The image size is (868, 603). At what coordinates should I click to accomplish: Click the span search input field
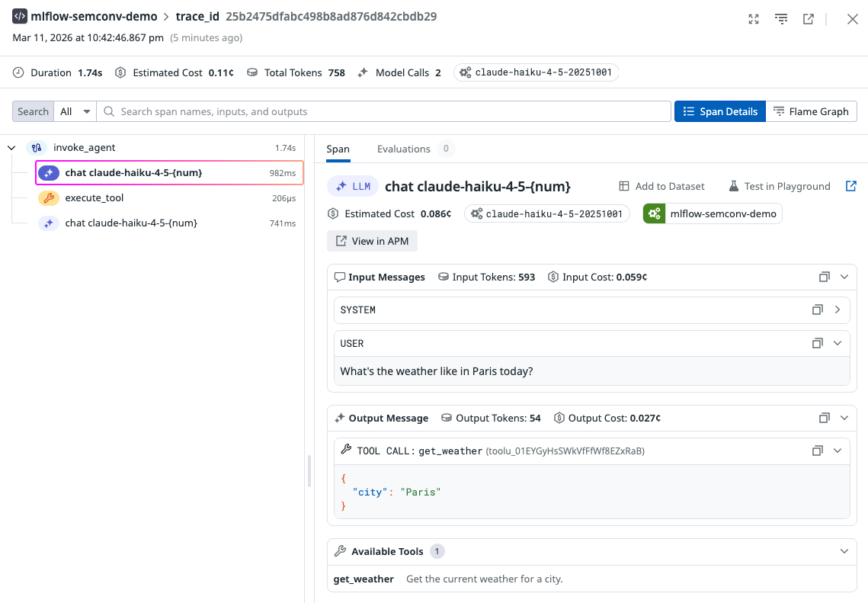point(381,111)
